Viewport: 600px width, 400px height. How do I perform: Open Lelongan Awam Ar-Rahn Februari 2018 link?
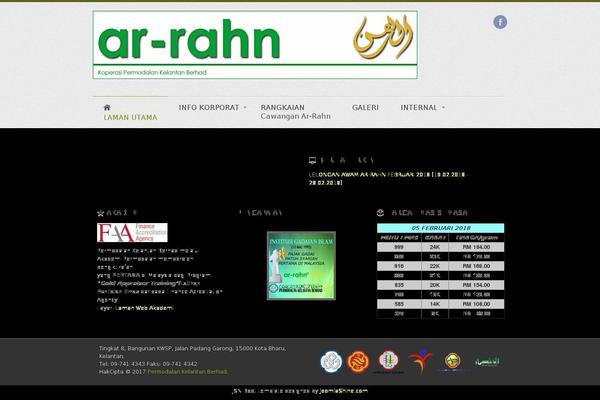pyautogui.click(x=389, y=179)
